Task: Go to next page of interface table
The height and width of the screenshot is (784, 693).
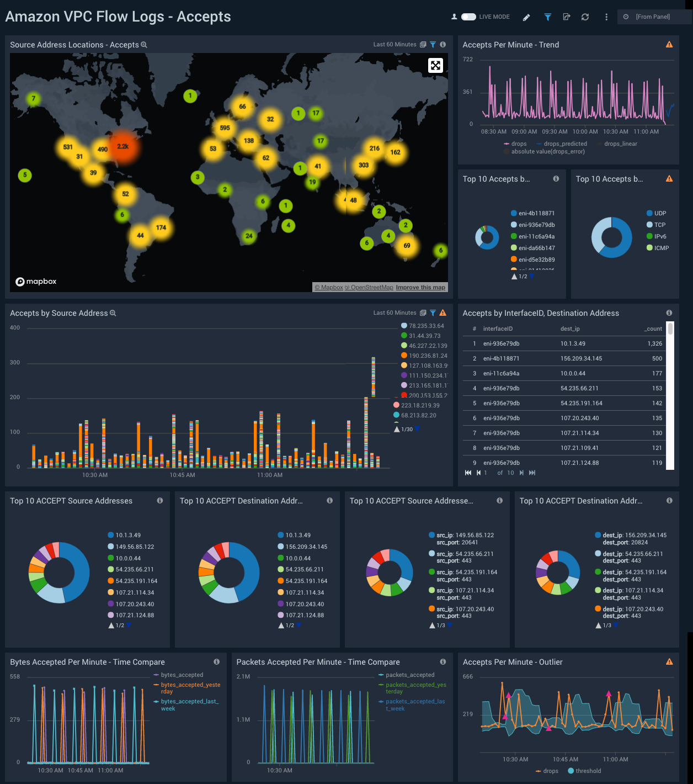Action: pos(521,473)
